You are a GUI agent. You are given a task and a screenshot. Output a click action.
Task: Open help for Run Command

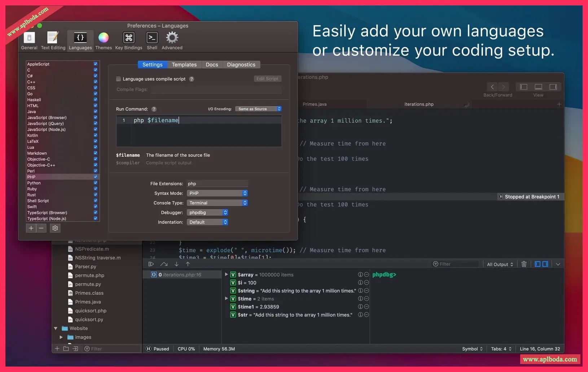tap(154, 109)
